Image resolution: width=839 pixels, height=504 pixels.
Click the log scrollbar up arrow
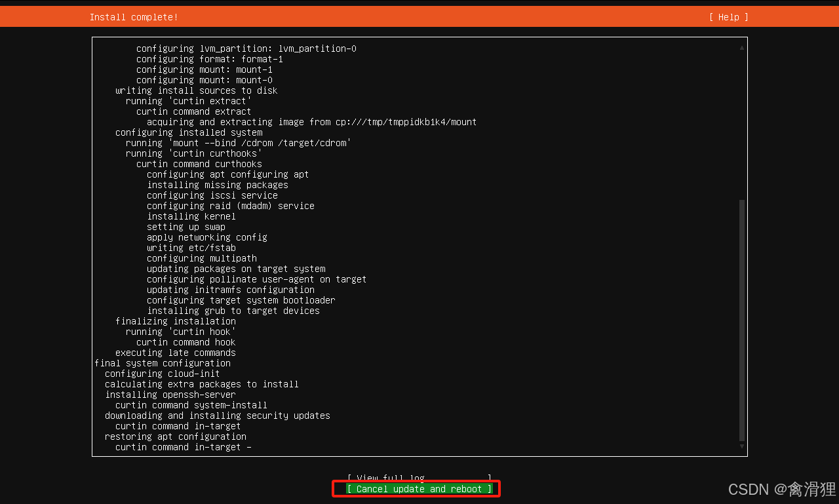tap(742, 48)
